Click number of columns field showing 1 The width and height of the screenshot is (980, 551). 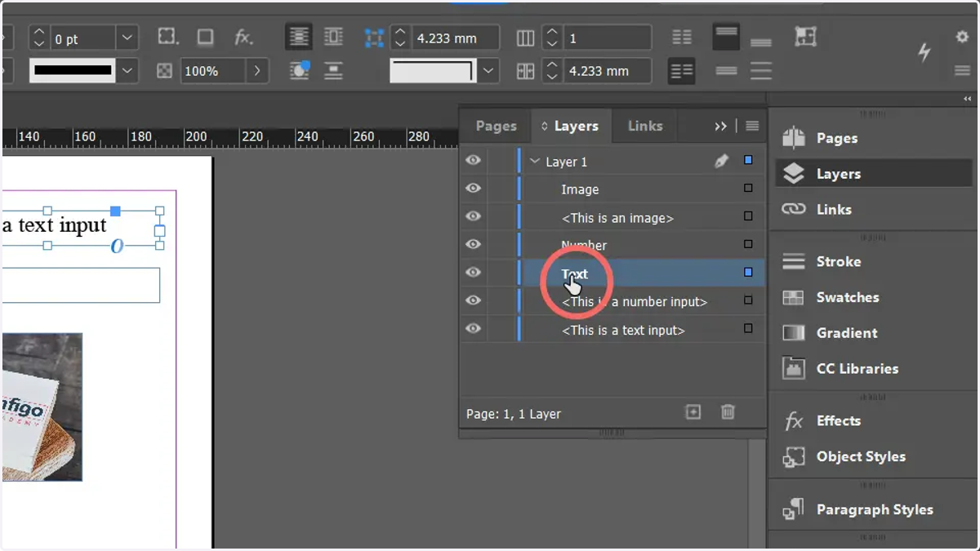(x=608, y=38)
